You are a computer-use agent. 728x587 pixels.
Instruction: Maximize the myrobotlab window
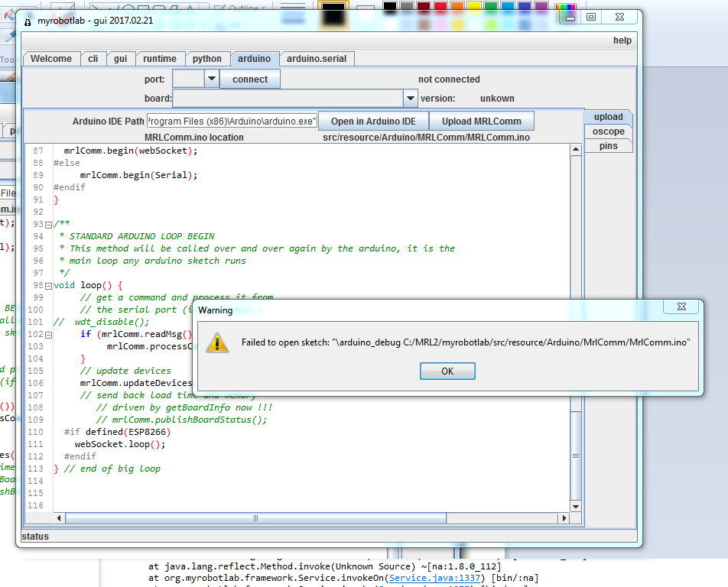pos(591,17)
